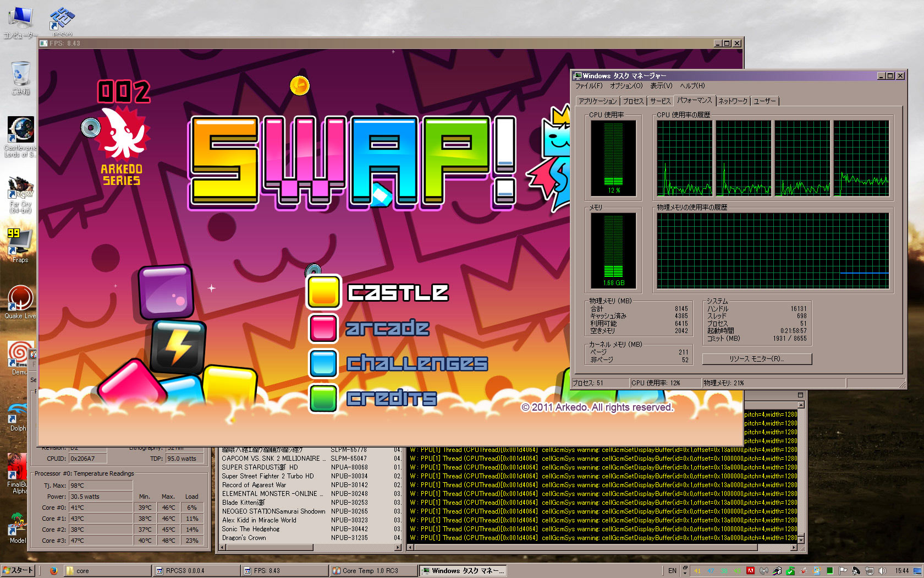
Task: Open the ヘルプ(H) menu in Task Manager
Action: (x=692, y=86)
